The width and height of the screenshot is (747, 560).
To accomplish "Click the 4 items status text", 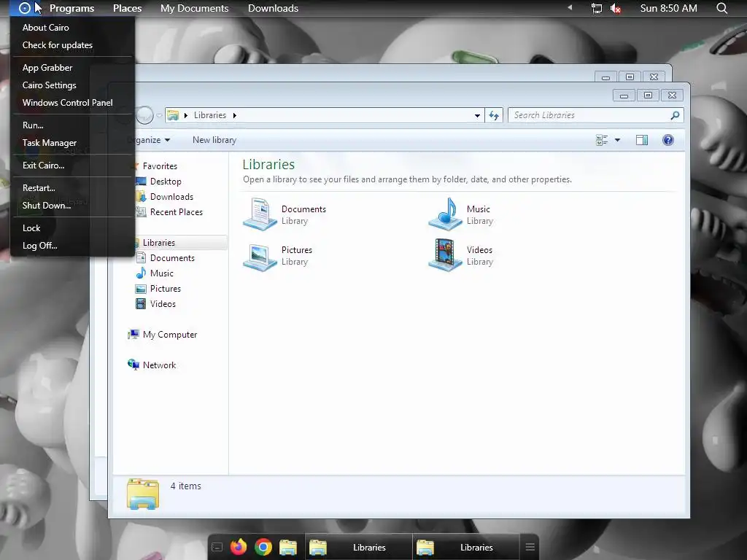I will pyautogui.click(x=186, y=486).
